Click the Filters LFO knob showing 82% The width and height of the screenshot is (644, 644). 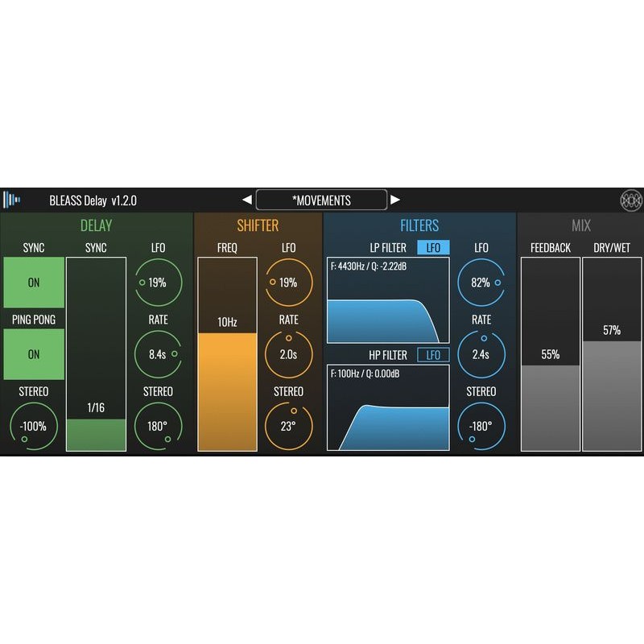click(481, 283)
